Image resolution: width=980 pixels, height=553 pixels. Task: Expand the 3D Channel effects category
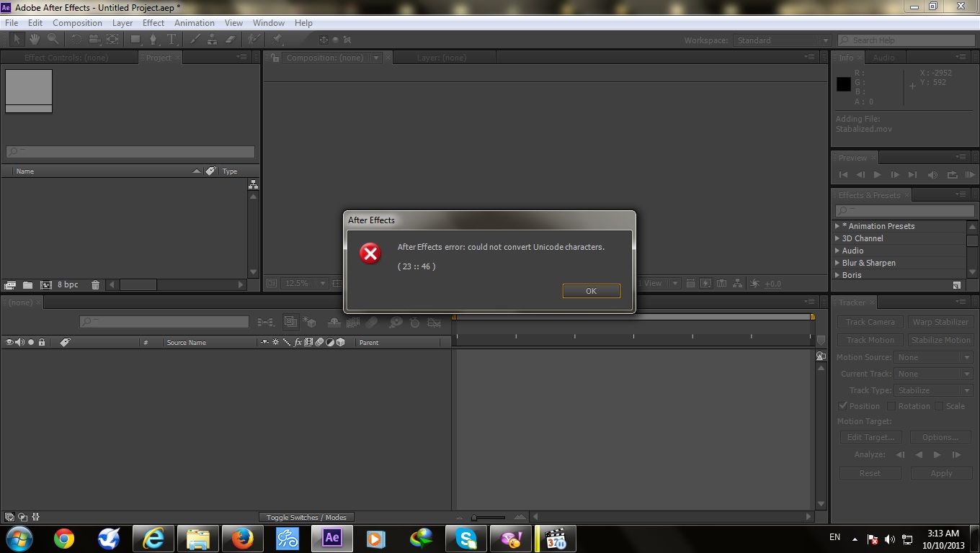[837, 238]
